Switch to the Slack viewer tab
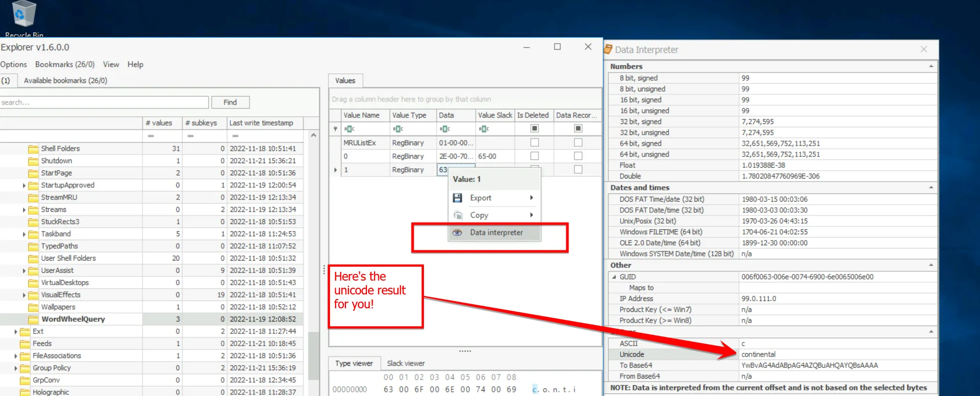This screenshot has width=980, height=396. point(405,363)
